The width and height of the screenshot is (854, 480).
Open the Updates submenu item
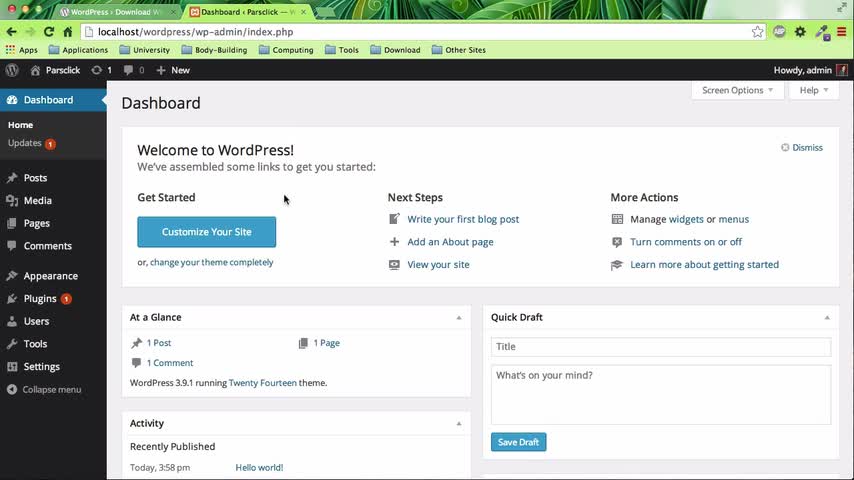click(32, 143)
